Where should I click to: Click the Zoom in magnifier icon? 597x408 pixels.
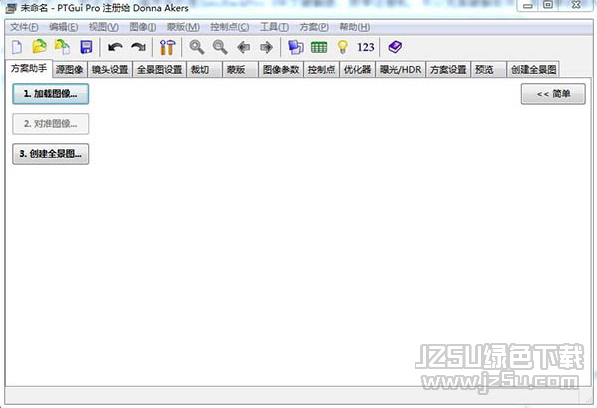[197, 47]
